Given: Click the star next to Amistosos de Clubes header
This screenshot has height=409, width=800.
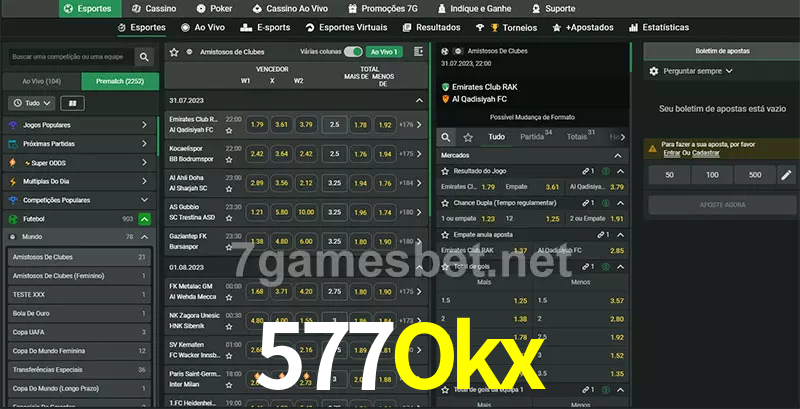Looking at the screenshot, I should tap(174, 51).
